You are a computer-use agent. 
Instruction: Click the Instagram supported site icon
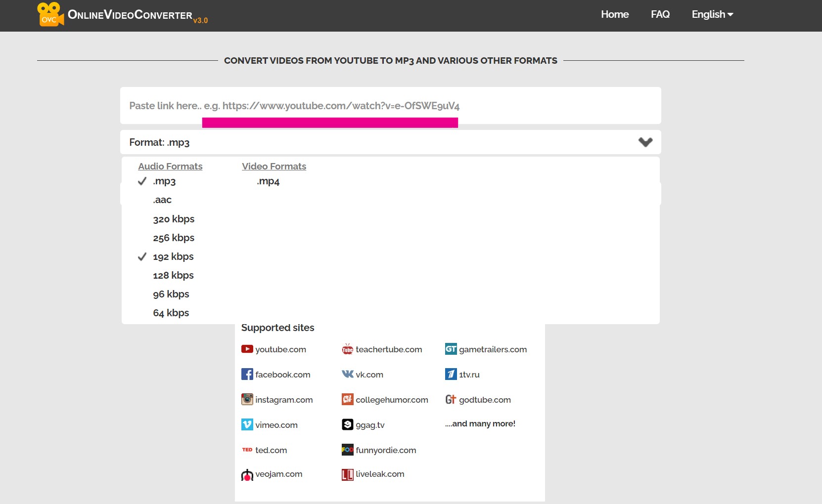(x=247, y=399)
